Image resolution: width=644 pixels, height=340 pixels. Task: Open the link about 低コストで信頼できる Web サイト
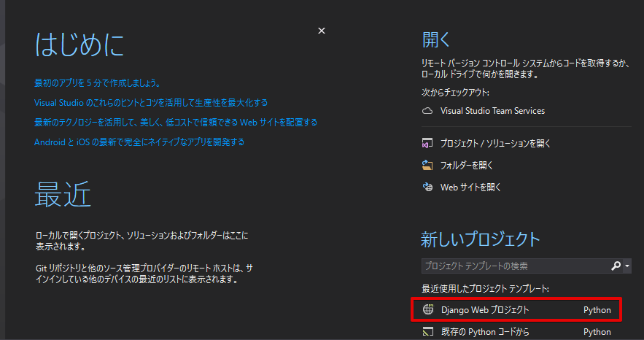[x=176, y=123]
